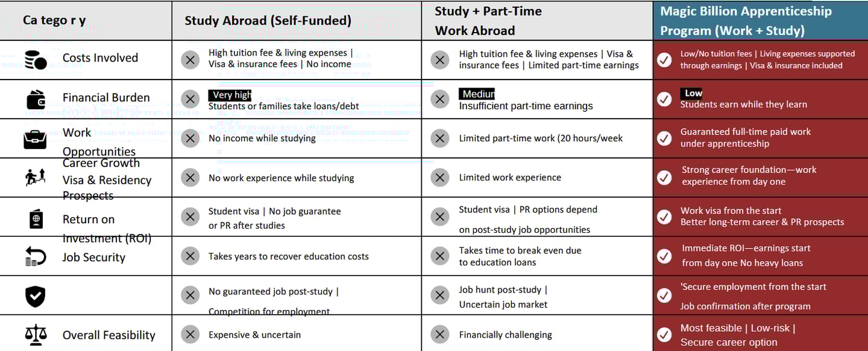
Task: Click the Low highlighted label
Action: [692, 93]
